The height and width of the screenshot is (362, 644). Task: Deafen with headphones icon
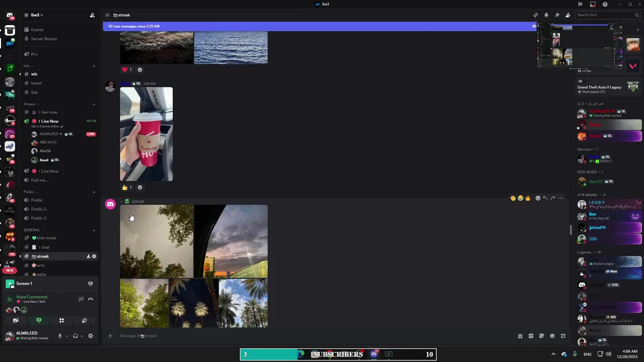coord(75,336)
